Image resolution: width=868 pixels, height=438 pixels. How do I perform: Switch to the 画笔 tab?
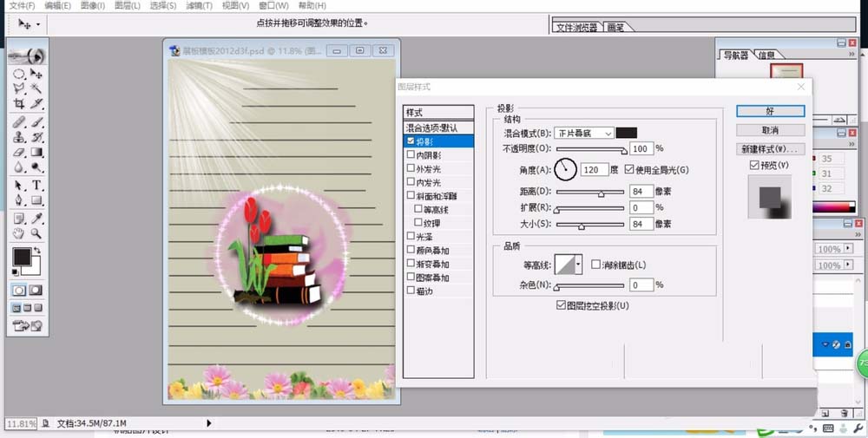(616, 27)
